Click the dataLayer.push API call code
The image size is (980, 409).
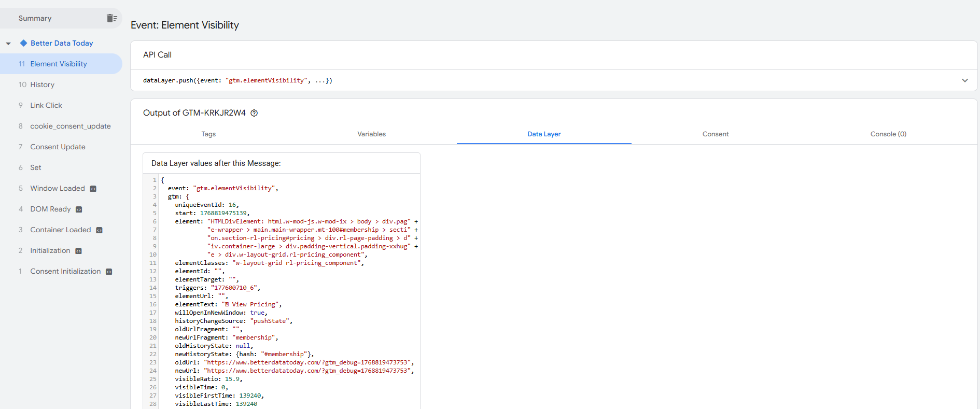coord(237,80)
